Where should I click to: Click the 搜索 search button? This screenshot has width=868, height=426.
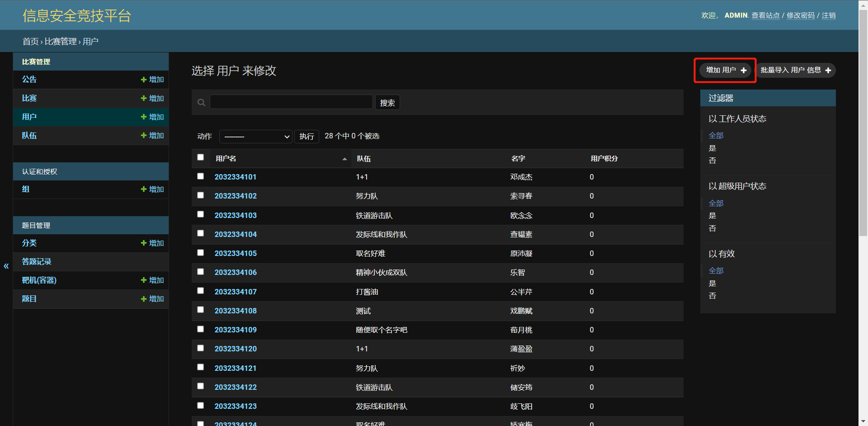pyautogui.click(x=387, y=103)
